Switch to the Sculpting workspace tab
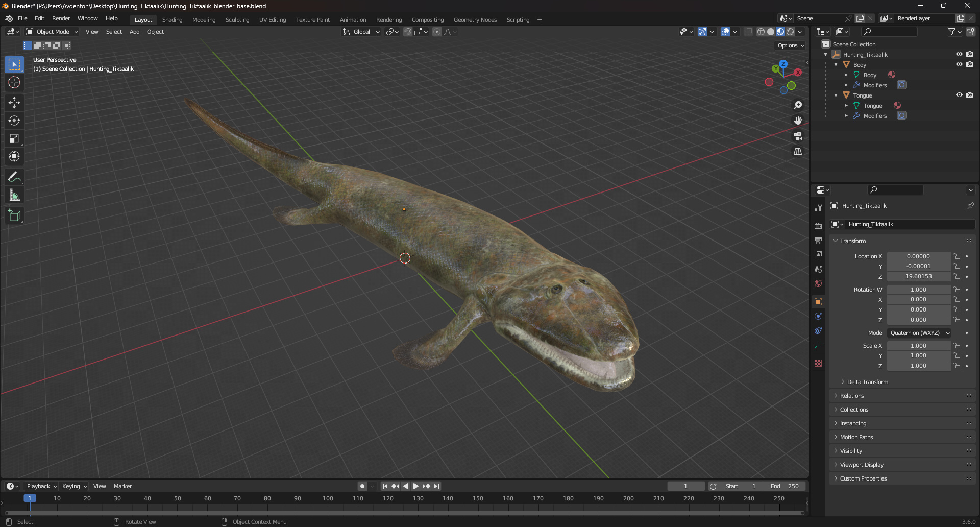Image resolution: width=980 pixels, height=527 pixels. [237, 20]
